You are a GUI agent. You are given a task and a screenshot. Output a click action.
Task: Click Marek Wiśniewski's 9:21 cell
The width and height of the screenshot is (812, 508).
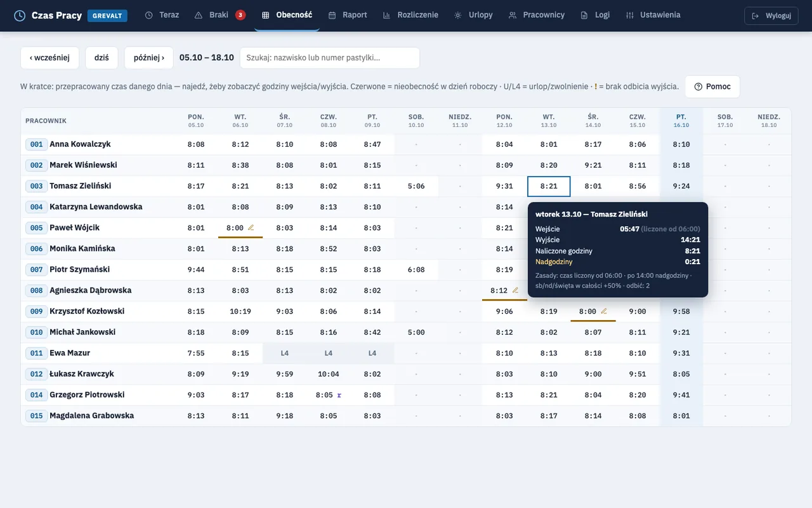point(593,166)
